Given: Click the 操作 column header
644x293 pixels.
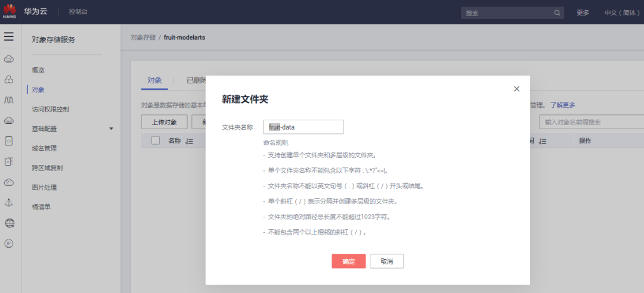Looking at the screenshot, I should point(586,141).
